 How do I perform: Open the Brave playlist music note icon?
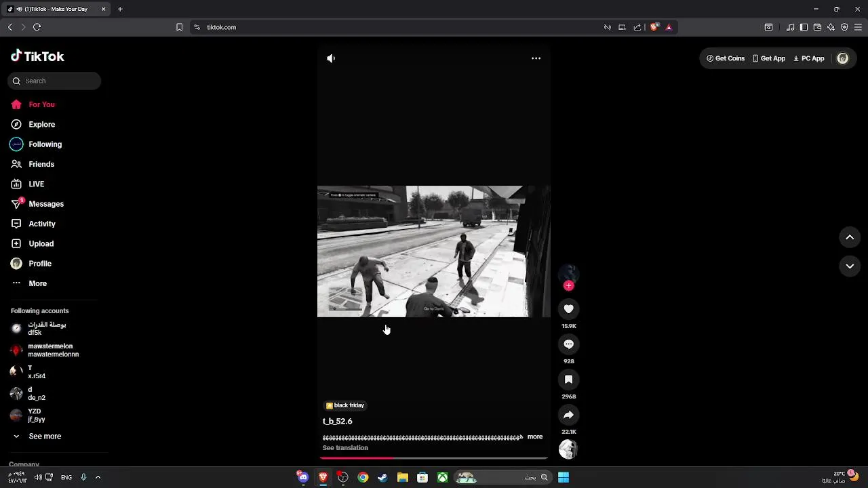pos(791,27)
